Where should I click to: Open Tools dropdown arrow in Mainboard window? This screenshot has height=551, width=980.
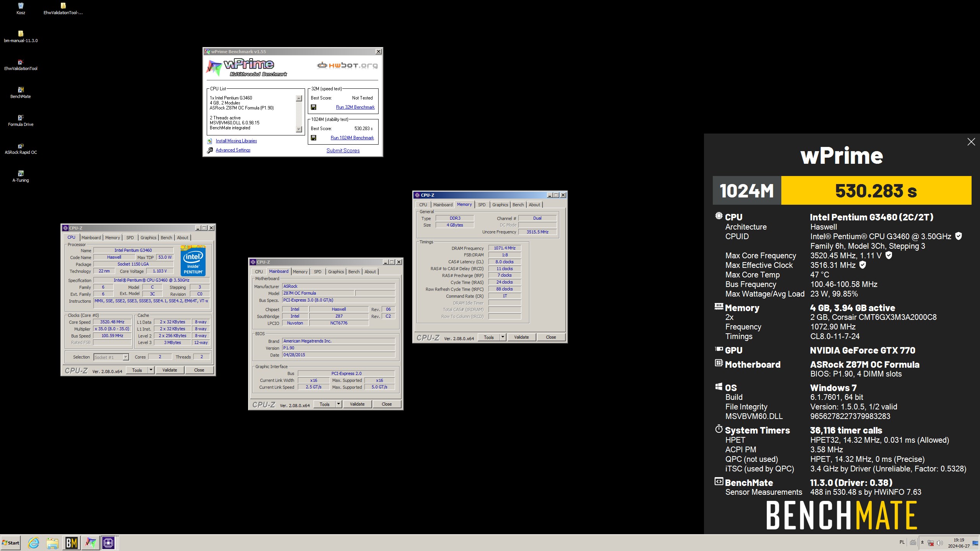338,404
